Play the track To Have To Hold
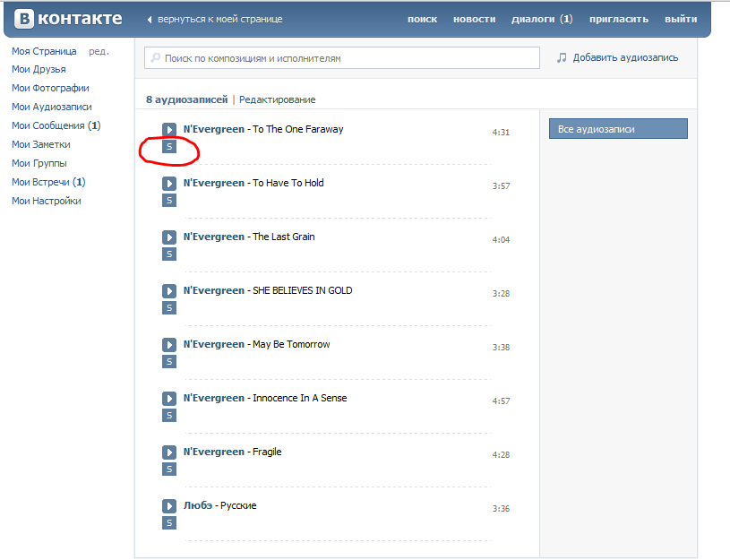The image size is (730, 560). pos(168,184)
